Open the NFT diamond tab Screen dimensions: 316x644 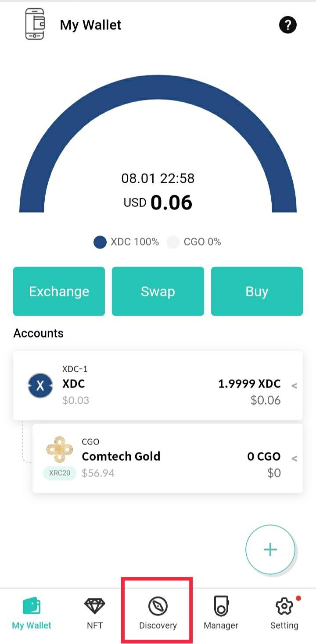click(x=95, y=613)
